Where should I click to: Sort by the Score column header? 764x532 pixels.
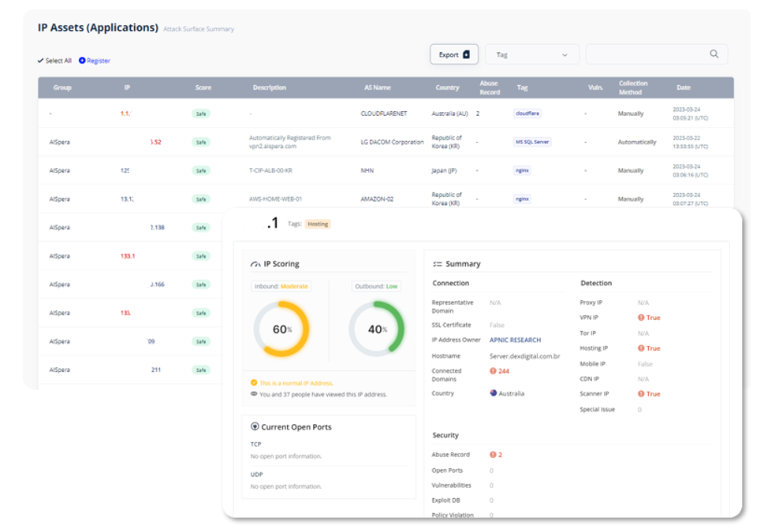point(203,87)
